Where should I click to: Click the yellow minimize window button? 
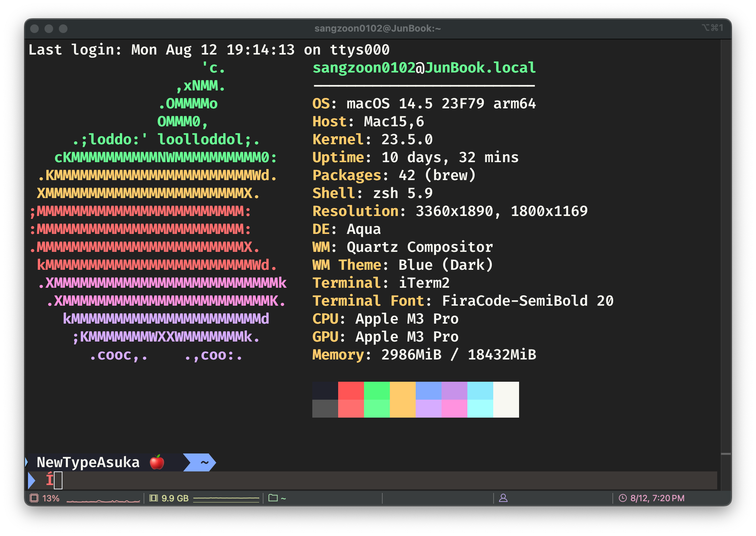point(49,29)
